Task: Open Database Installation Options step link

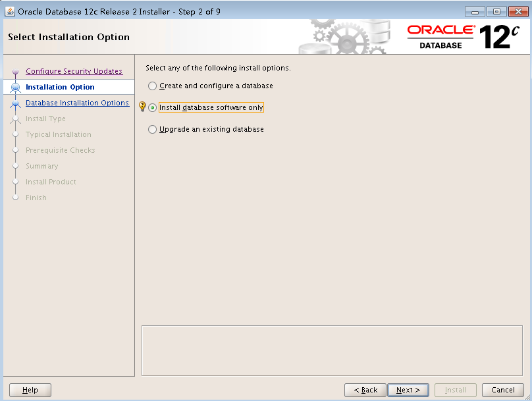Action: [77, 103]
